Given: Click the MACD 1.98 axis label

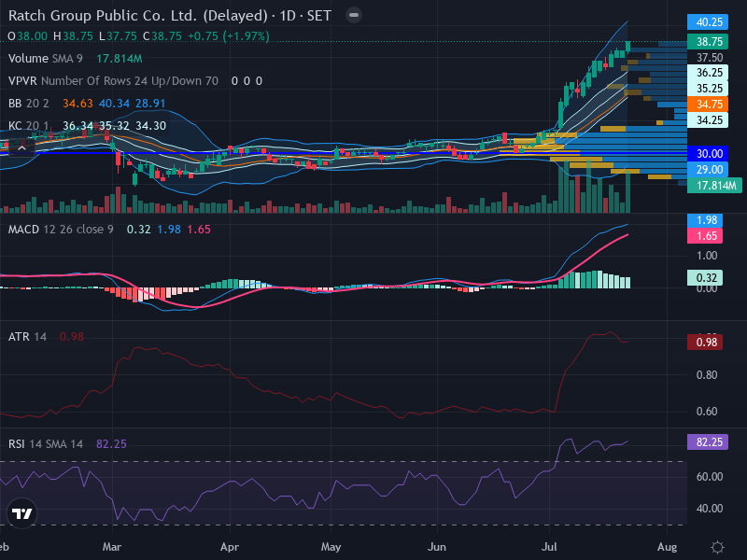Looking at the screenshot, I should coord(705,220).
